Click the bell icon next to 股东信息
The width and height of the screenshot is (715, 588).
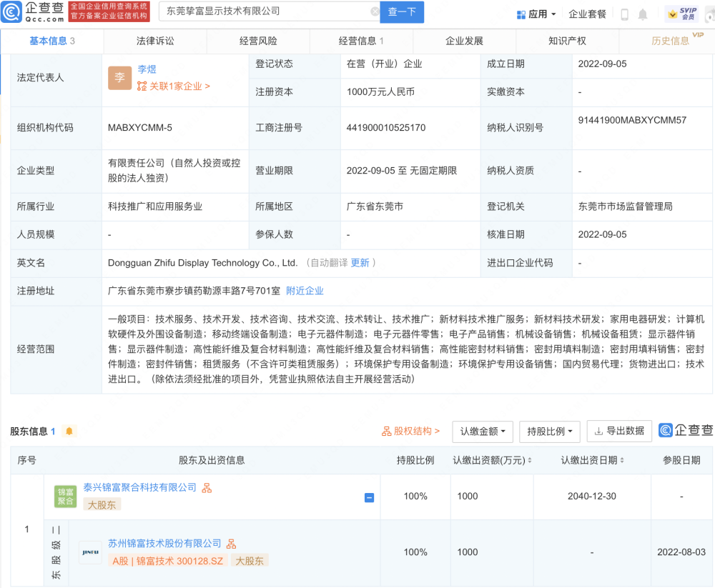click(x=69, y=431)
